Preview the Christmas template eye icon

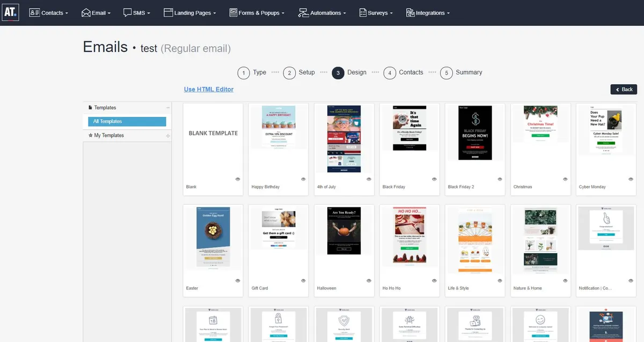click(565, 179)
